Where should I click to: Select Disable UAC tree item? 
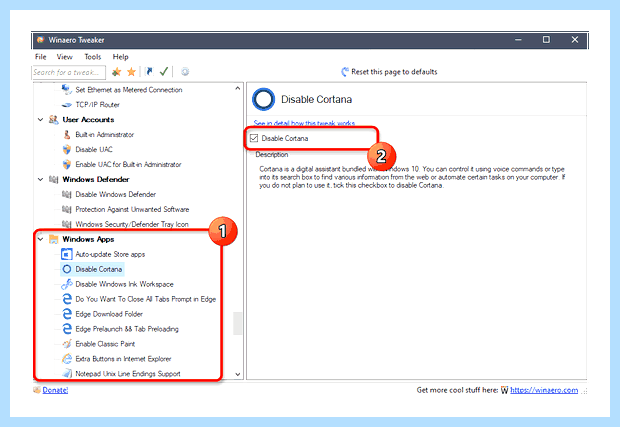94,149
